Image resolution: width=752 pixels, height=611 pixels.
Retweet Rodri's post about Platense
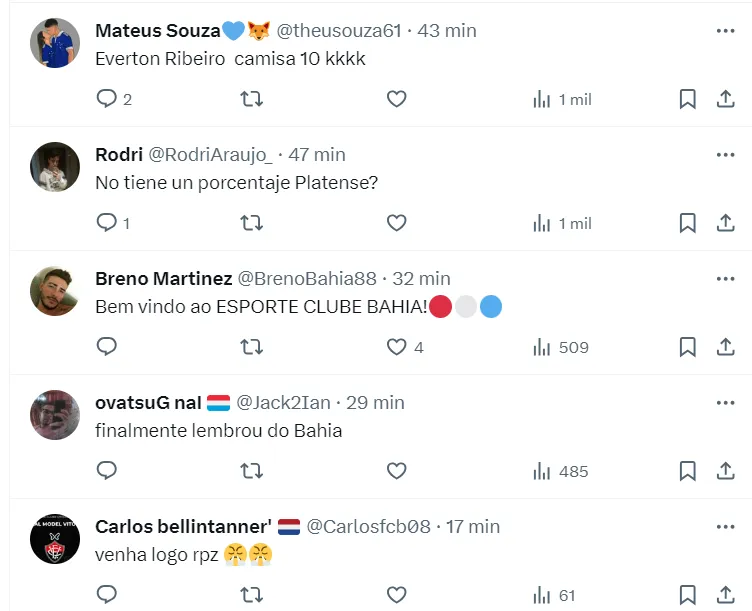pos(253,223)
